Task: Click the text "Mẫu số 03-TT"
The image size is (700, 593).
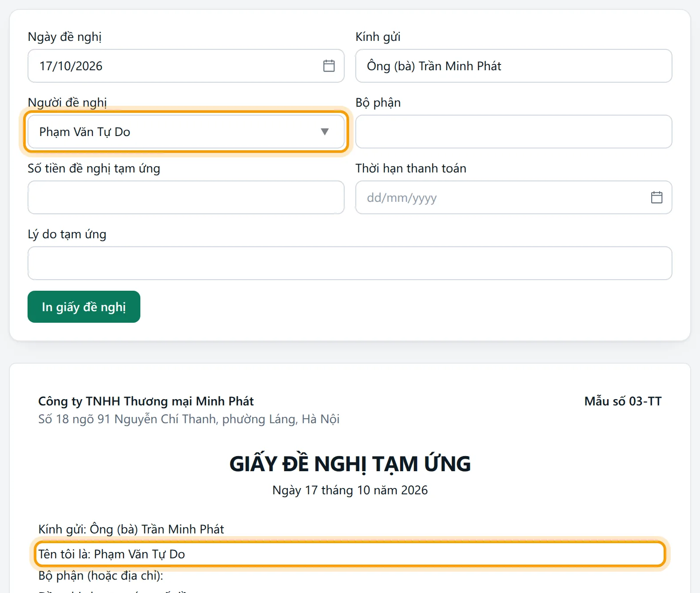Action: coord(623,401)
